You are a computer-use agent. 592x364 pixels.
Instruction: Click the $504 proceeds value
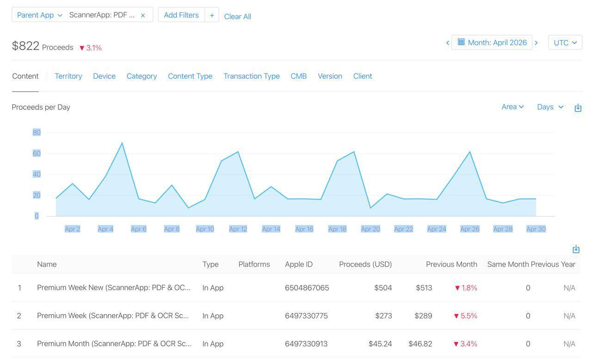[383, 288]
